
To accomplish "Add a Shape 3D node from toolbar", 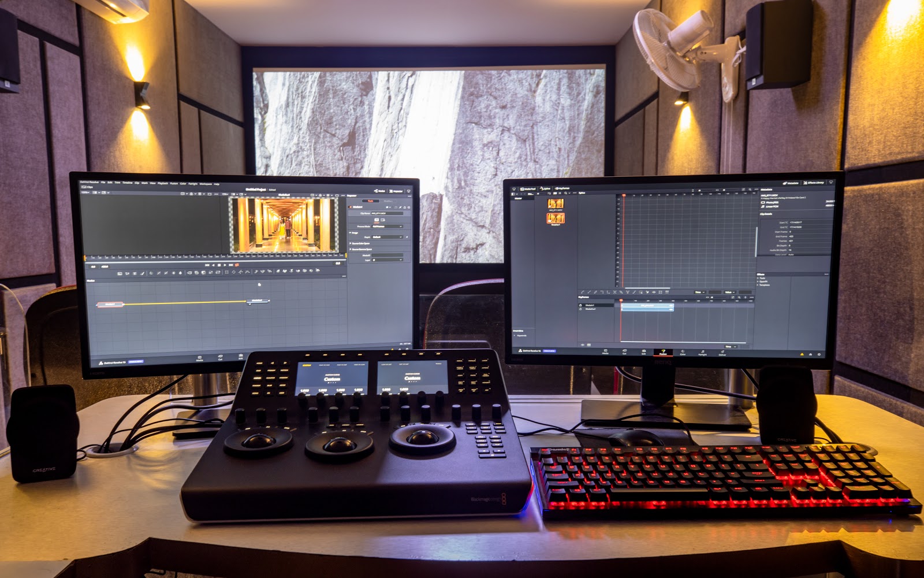I will click(x=285, y=271).
